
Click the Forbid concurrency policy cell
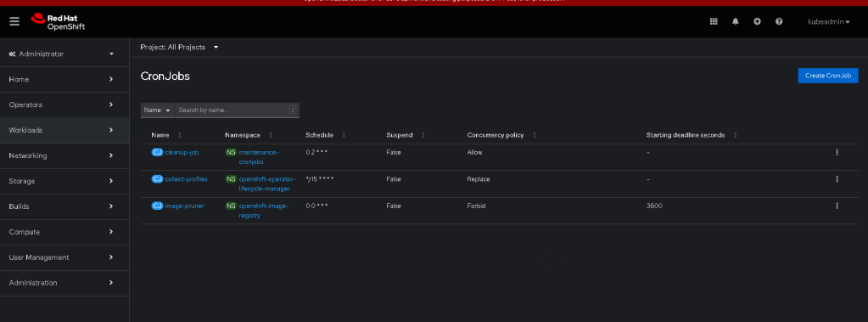pos(476,206)
